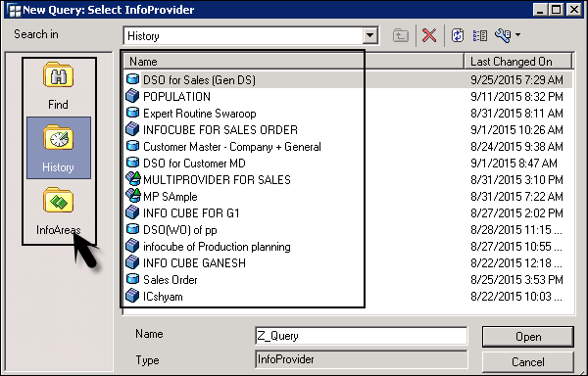Click the red X delete icon

[429, 35]
